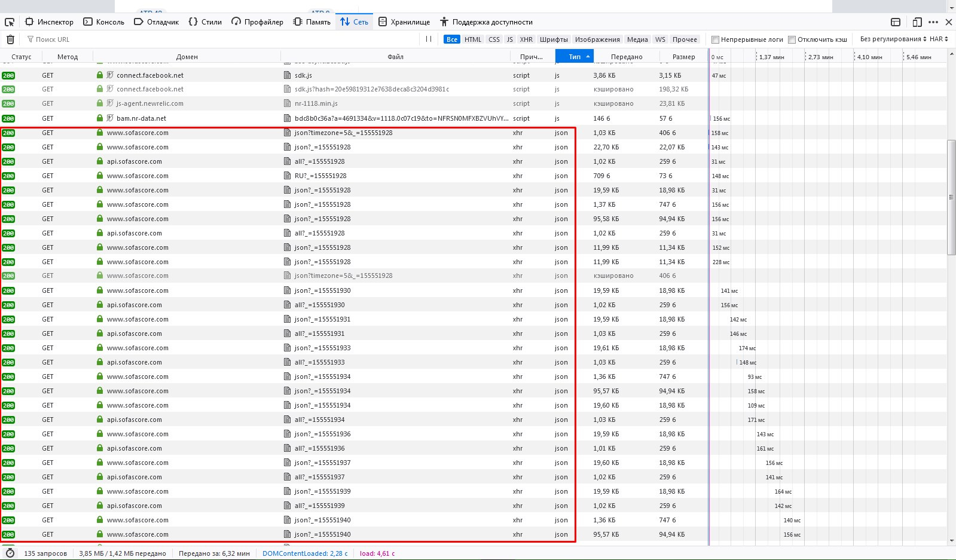Click the 228 ms waterfall bar
Viewport: 956px width, 560px height.
click(x=720, y=262)
